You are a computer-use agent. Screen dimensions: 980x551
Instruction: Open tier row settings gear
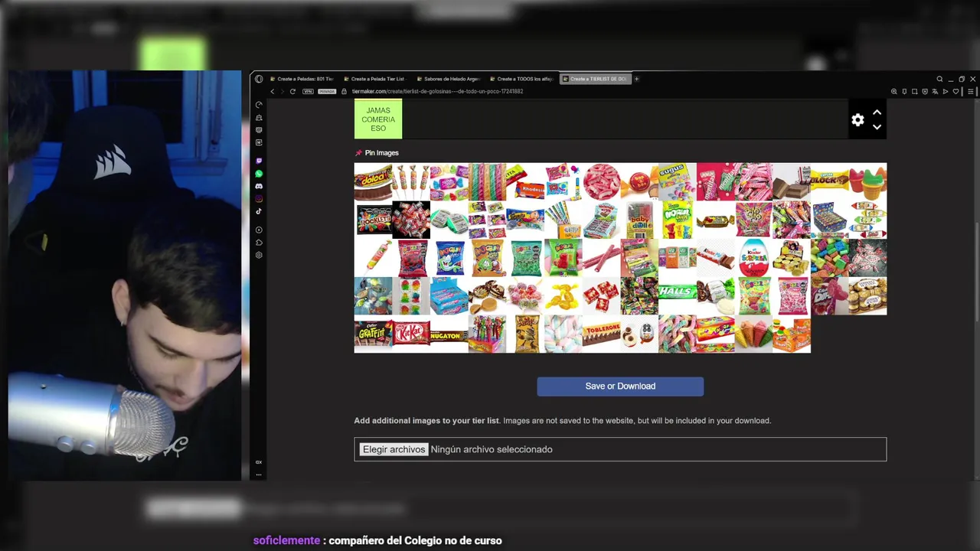pyautogui.click(x=857, y=120)
